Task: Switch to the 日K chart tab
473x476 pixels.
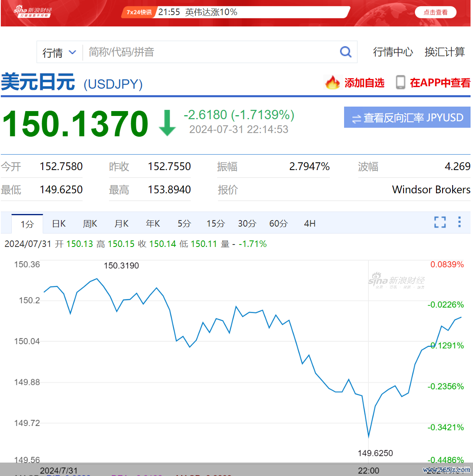Action: point(59,223)
